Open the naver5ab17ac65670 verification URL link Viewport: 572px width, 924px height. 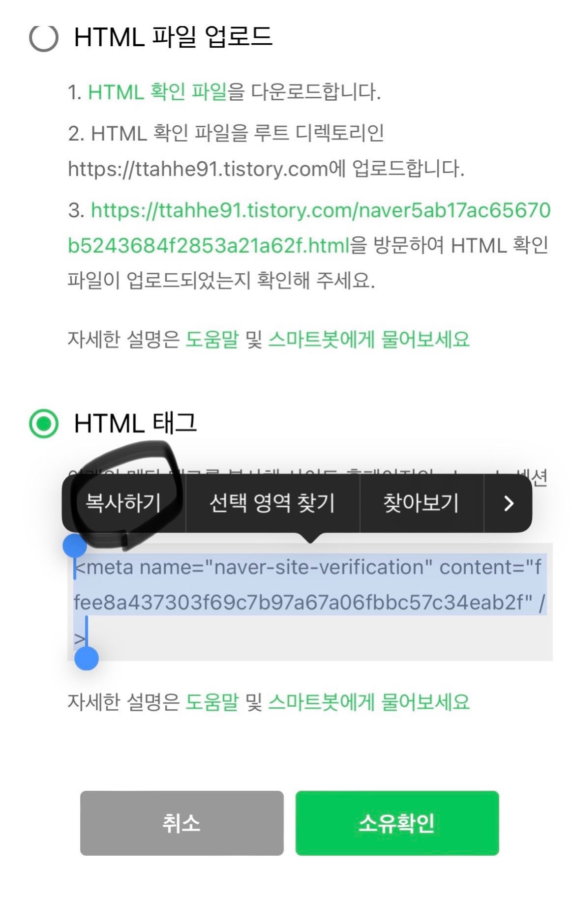click(x=309, y=228)
